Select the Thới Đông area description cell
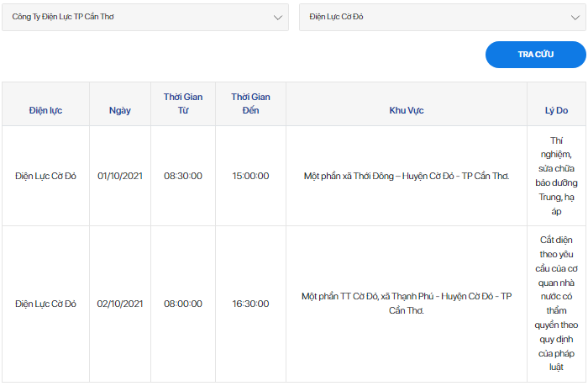The image size is (588, 386). 407,176
